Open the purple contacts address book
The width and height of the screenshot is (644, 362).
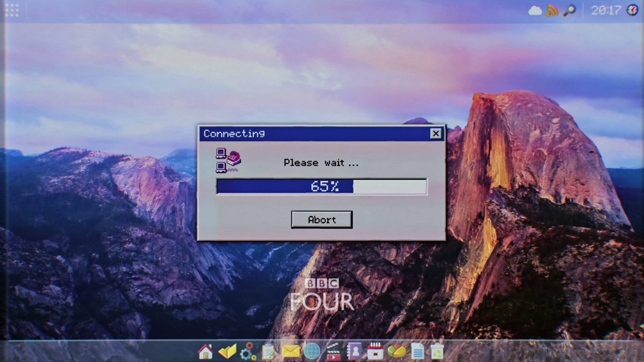click(354, 351)
